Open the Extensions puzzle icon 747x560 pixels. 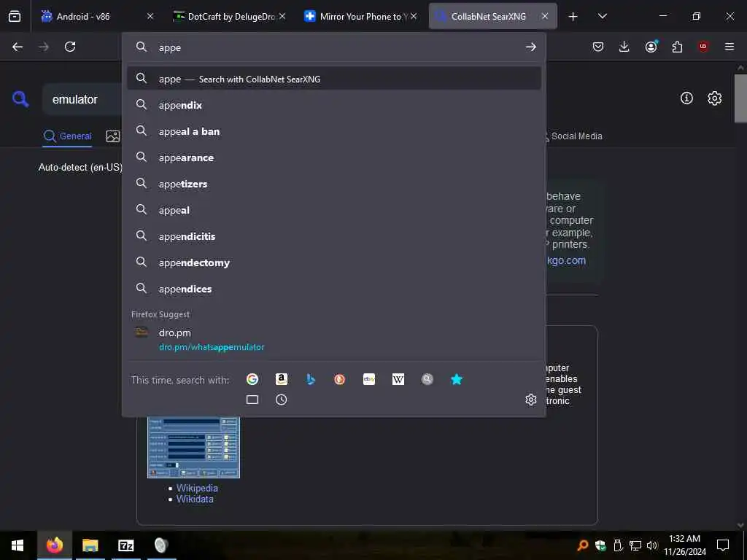[677, 47]
